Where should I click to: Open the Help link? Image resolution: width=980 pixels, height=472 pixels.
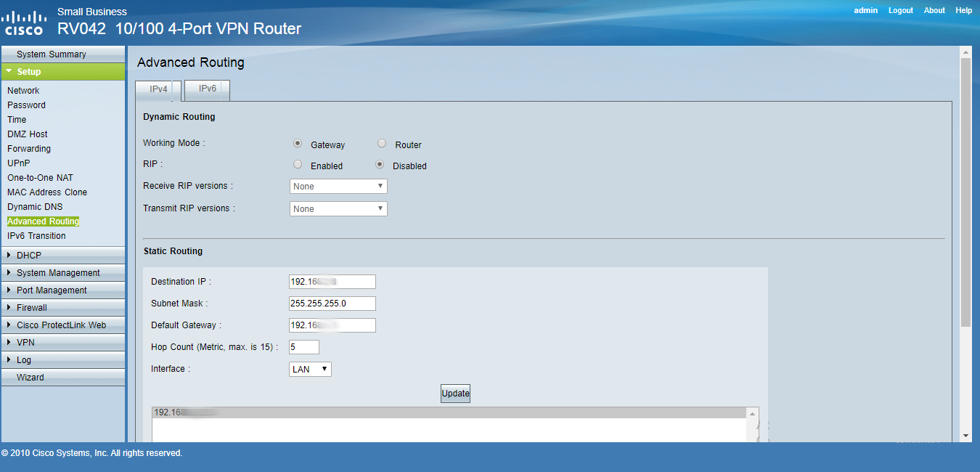tap(963, 11)
